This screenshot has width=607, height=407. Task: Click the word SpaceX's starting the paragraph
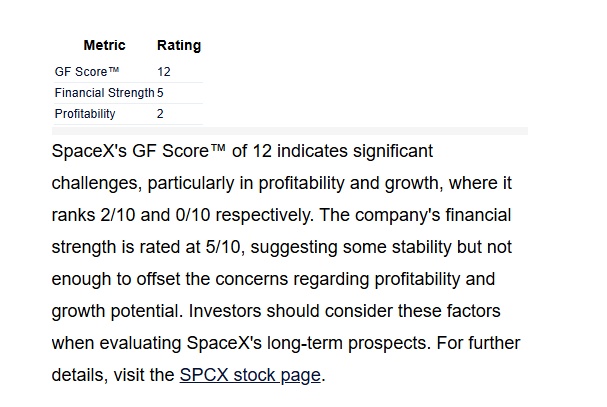pos(89,151)
